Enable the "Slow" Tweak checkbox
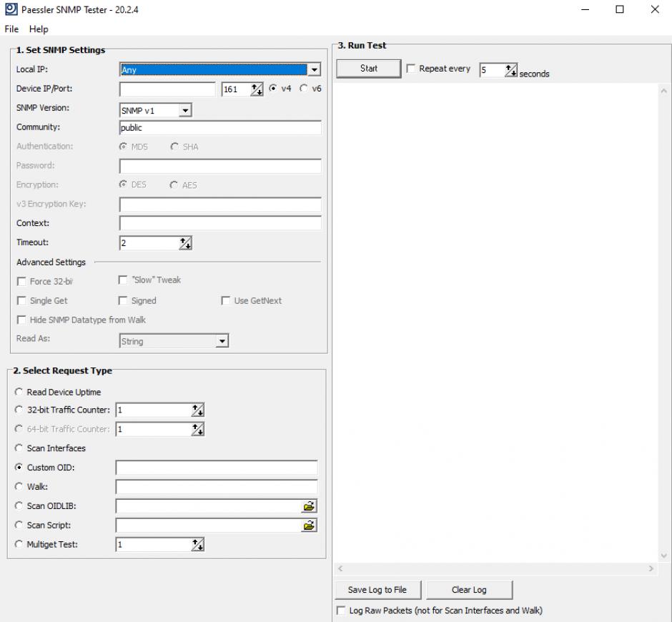The width and height of the screenshot is (672, 622). (x=123, y=280)
